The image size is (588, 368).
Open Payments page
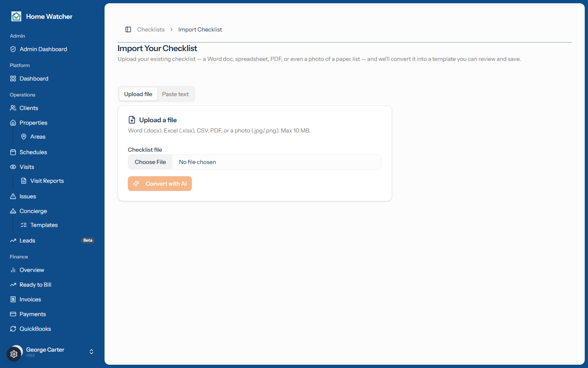coord(52,314)
